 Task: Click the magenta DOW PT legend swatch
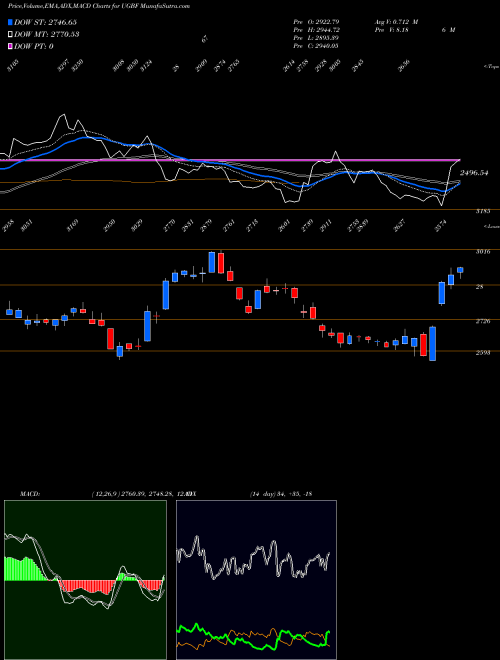[x=10, y=46]
